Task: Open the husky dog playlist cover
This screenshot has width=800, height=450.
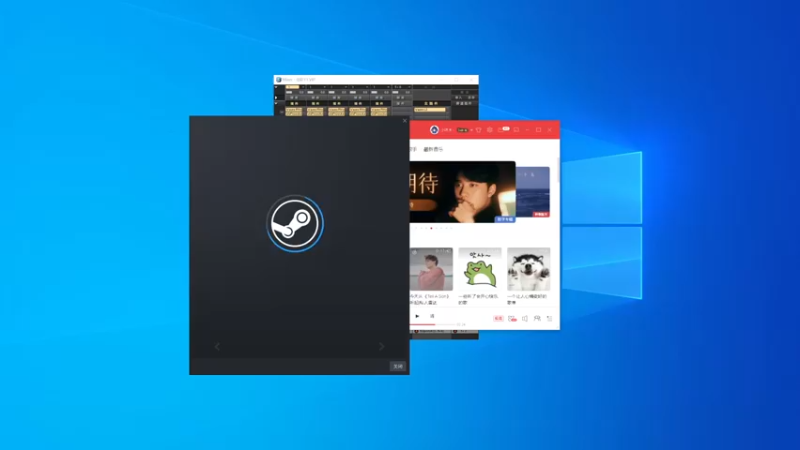Action: coord(529,269)
